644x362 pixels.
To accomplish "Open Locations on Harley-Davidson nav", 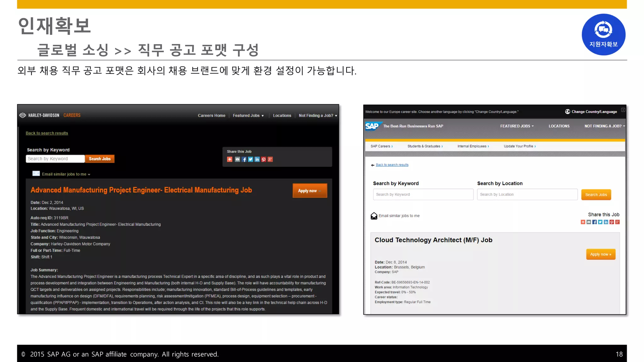I will tap(282, 116).
